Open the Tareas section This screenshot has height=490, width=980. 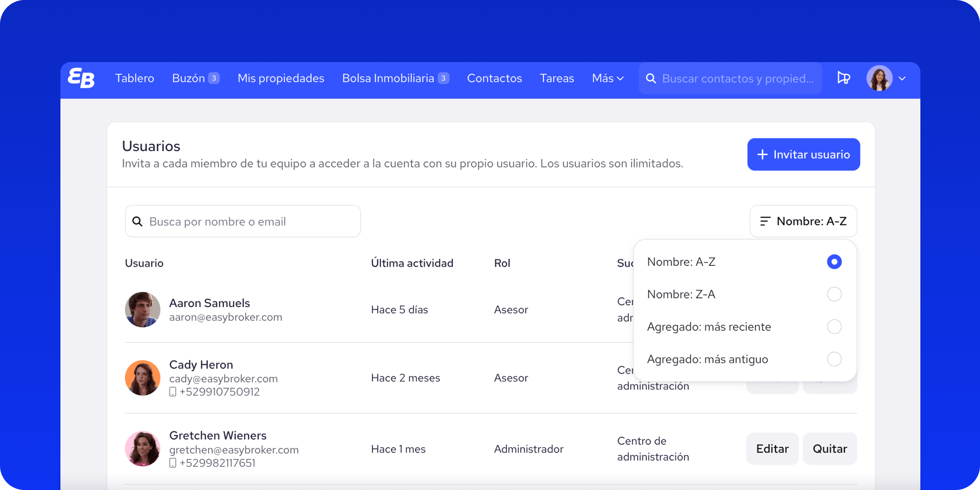pyautogui.click(x=557, y=78)
